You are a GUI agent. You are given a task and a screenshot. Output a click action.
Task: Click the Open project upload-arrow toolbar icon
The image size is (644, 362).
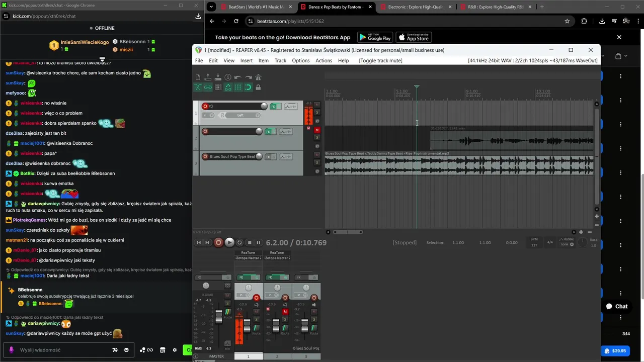208,77
